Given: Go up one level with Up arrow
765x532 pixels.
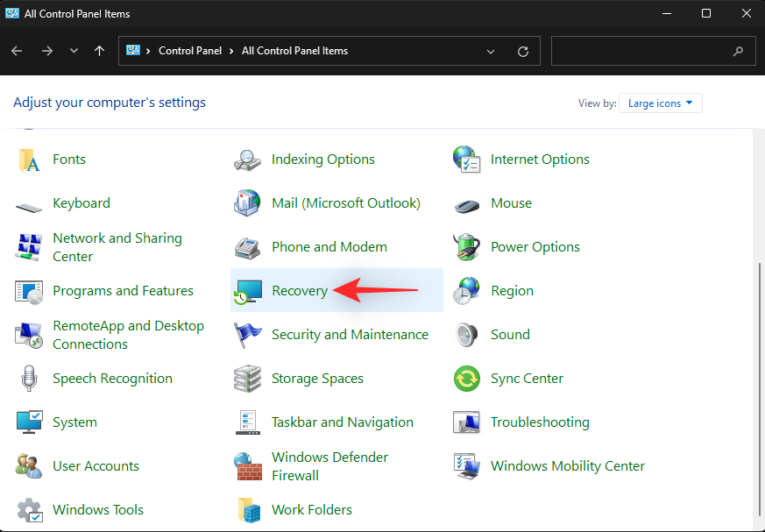Looking at the screenshot, I should (100, 51).
